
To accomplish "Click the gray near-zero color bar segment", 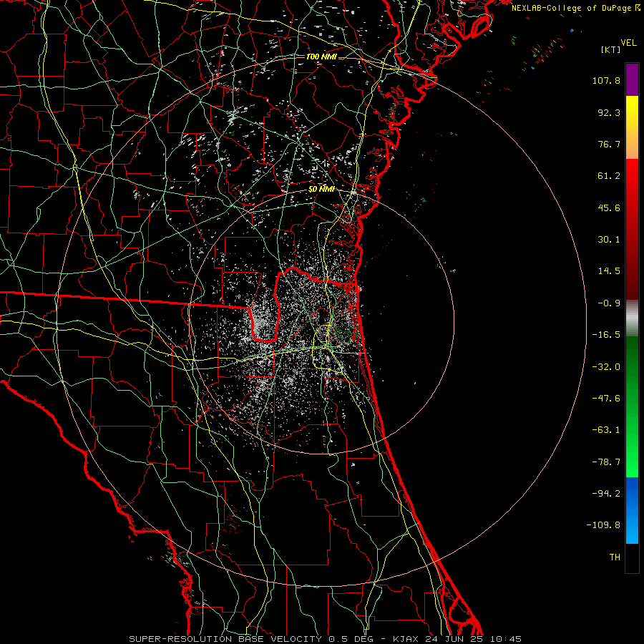I will (632, 318).
